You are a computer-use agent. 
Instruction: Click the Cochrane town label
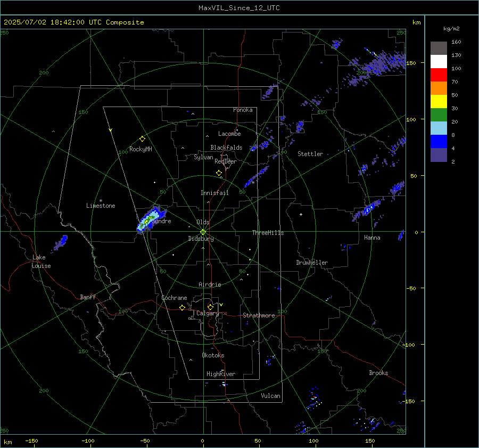pyautogui.click(x=174, y=298)
